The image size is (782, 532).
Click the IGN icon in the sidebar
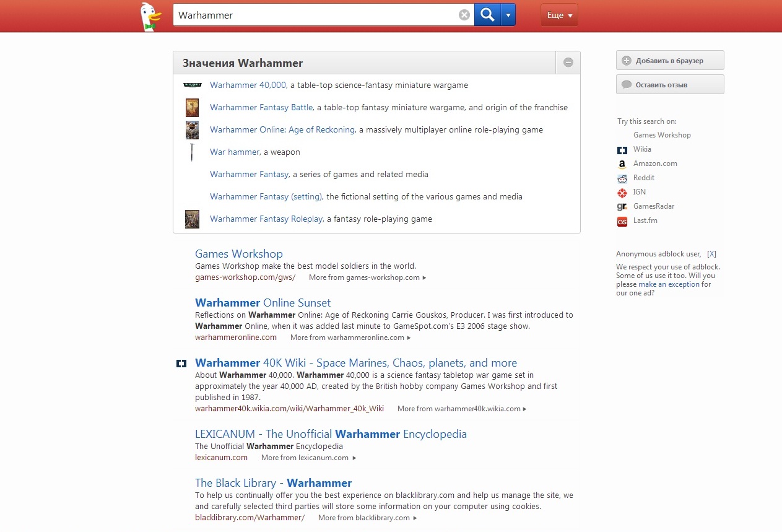tap(622, 193)
